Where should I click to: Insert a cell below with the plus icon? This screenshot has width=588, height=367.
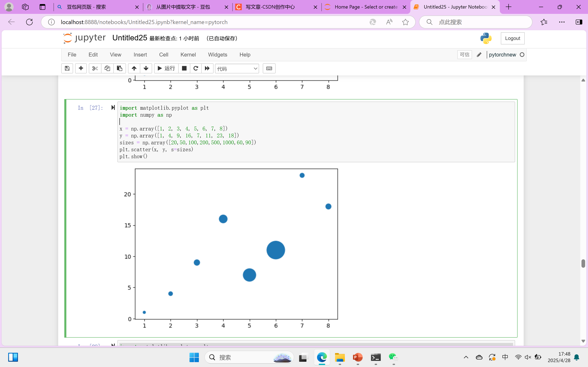[x=81, y=69]
